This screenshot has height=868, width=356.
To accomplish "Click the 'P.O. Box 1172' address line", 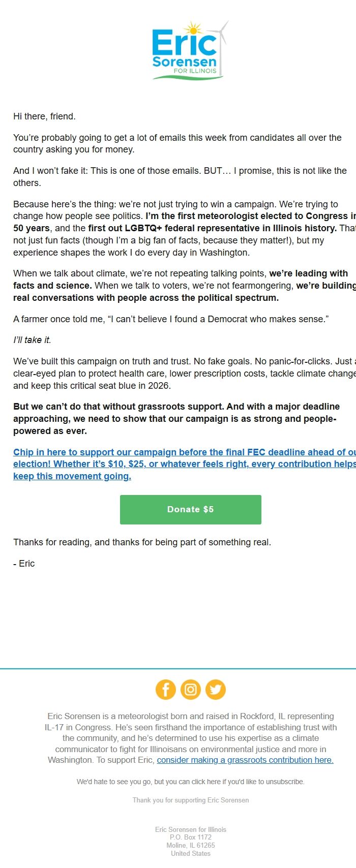I will (190, 837).
